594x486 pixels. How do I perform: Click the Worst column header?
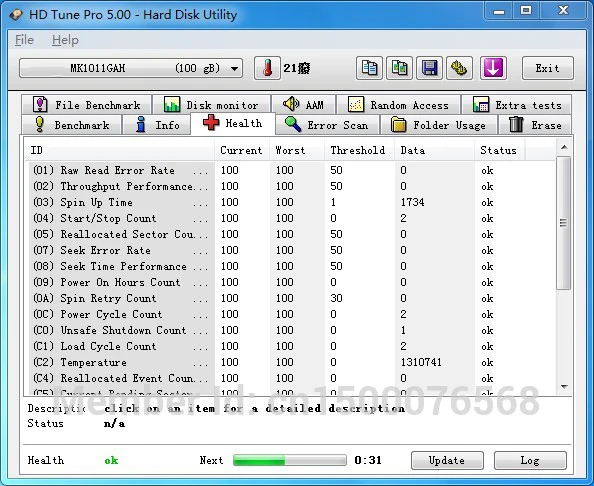(297, 150)
